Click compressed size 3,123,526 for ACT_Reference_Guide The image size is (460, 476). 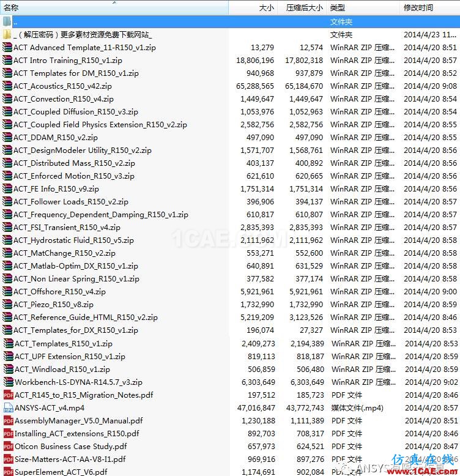coord(306,318)
